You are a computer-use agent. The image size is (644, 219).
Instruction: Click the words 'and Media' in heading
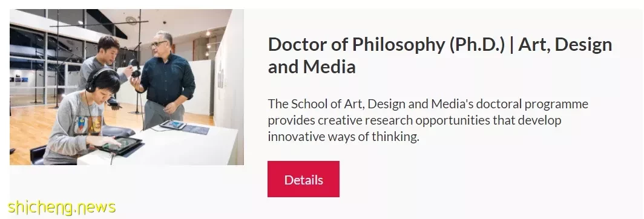pyautogui.click(x=312, y=67)
